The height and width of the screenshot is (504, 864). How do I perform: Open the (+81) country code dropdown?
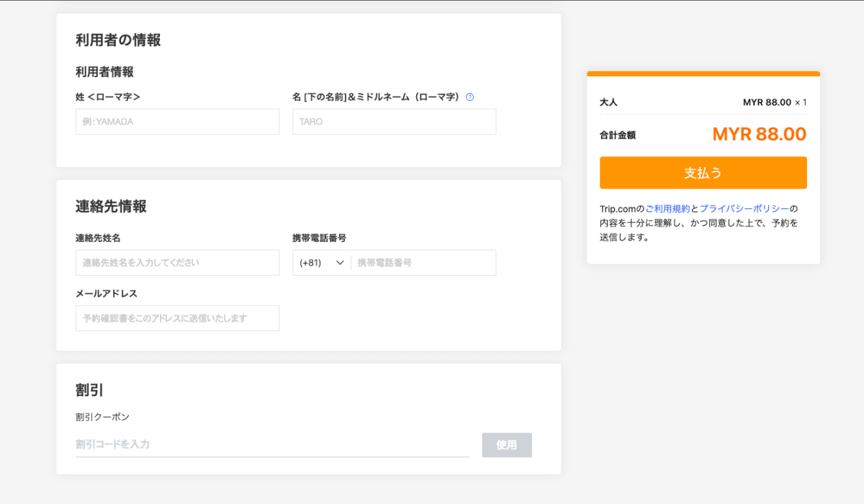coord(322,263)
